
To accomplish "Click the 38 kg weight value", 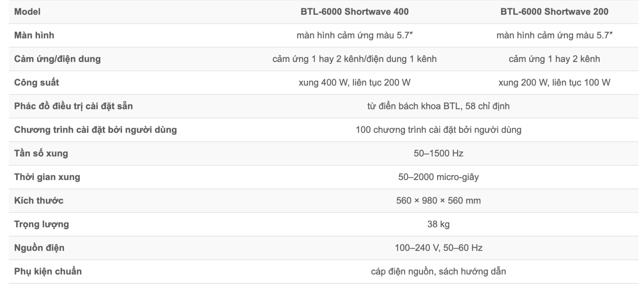I will (438, 224).
